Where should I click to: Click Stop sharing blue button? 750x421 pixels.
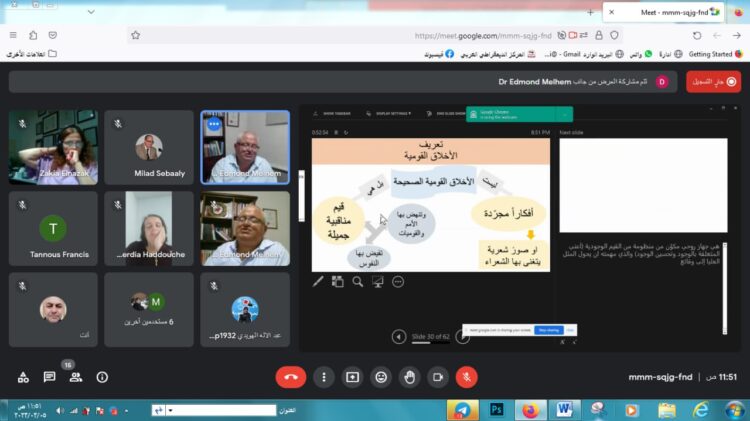click(x=549, y=330)
